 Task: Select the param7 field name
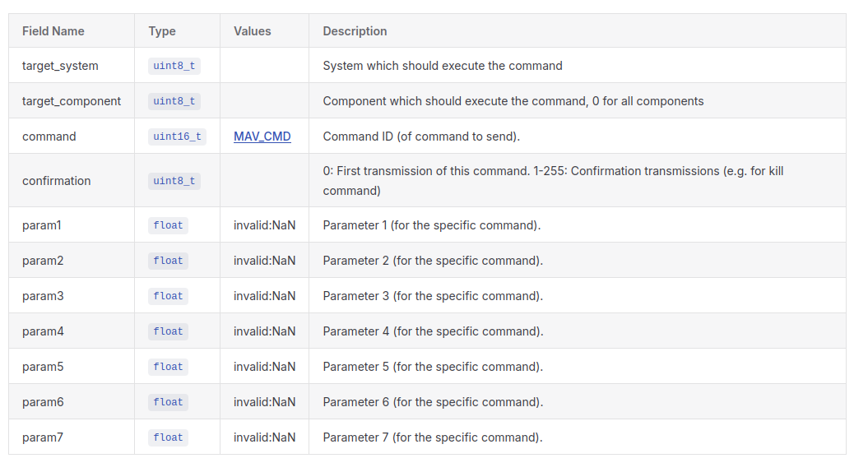43,437
